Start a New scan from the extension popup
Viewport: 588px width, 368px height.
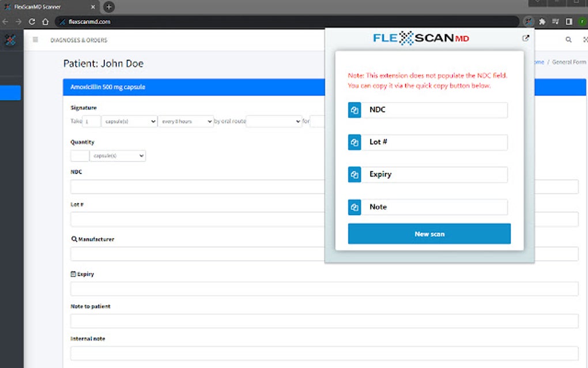pos(429,234)
